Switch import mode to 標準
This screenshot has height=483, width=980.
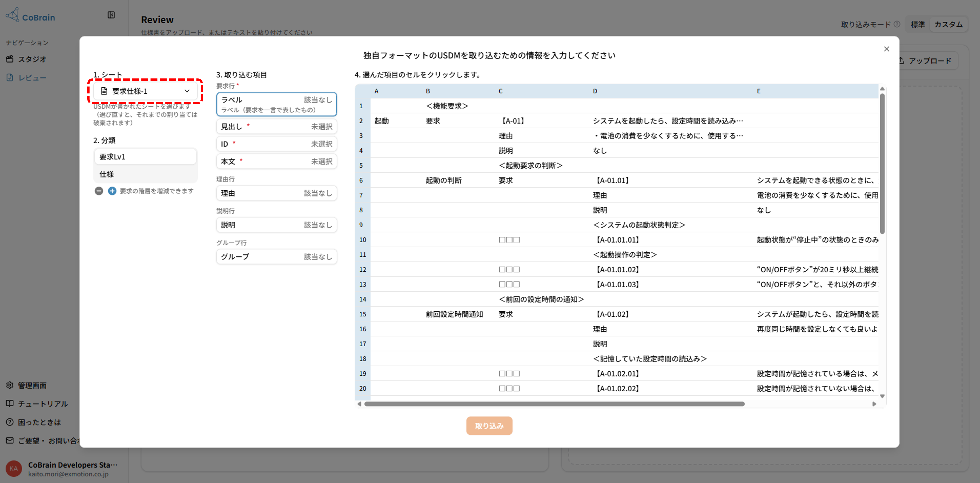(x=918, y=24)
